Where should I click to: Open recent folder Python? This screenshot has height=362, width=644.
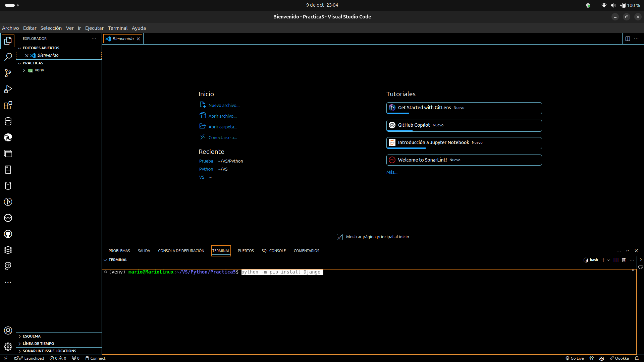tap(206, 169)
